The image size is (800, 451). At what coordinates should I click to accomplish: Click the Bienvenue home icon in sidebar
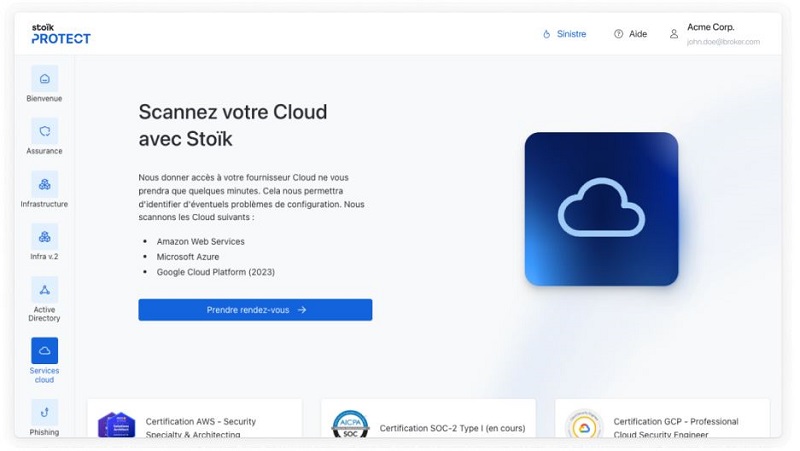(x=44, y=79)
